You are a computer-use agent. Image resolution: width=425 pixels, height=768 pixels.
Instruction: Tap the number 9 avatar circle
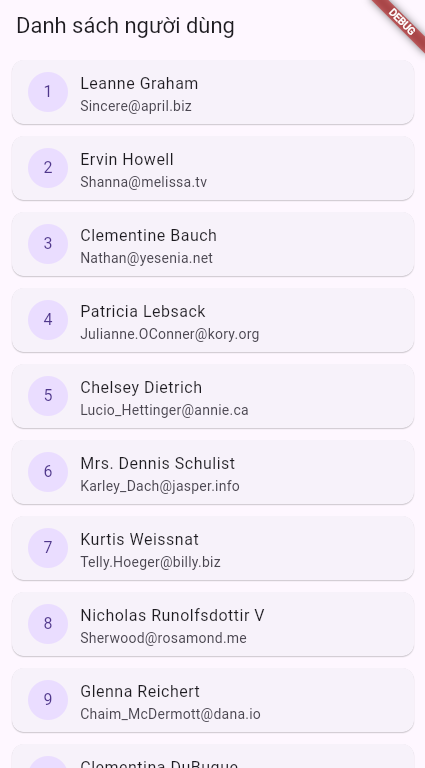click(x=47, y=699)
